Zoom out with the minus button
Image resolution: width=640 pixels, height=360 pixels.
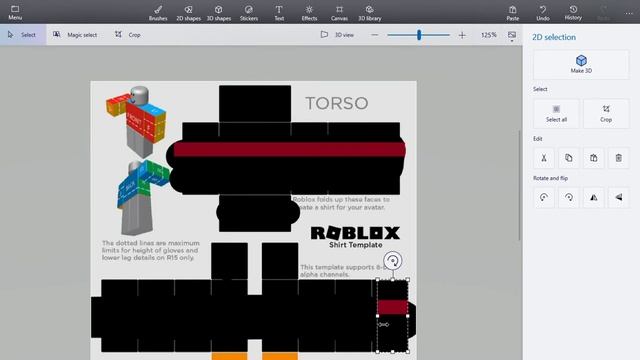pos(375,35)
